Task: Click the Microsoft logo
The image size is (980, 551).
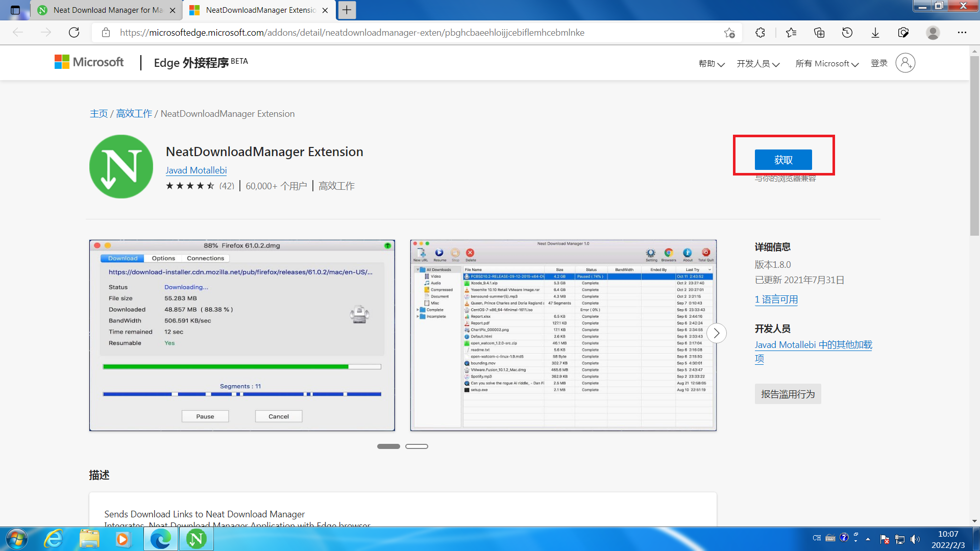Action: click(89, 62)
